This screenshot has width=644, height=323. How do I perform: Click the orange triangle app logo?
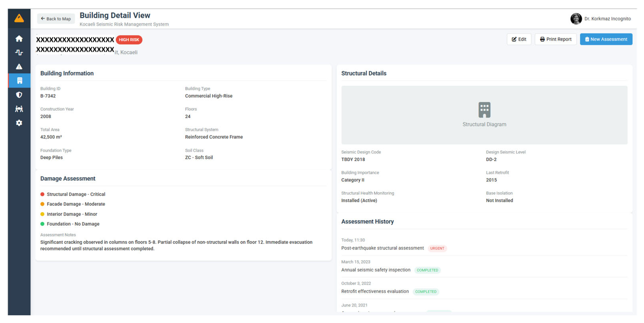(19, 18)
